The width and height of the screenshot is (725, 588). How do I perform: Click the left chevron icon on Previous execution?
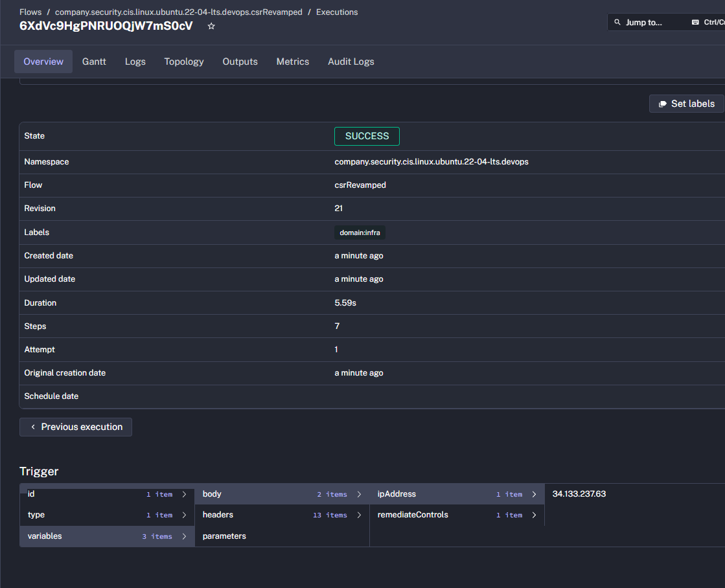(x=33, y=427)
